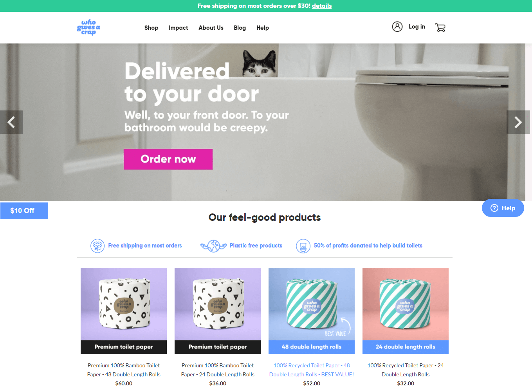The height and width of the screenshot is (392, 532).
Task: Open 48 double length rolls thumbnail
Action: point(312,311)
